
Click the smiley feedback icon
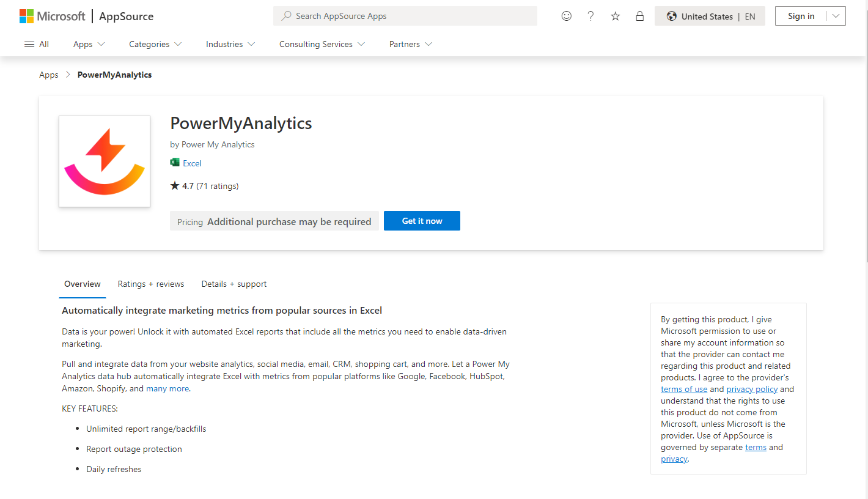566,17
